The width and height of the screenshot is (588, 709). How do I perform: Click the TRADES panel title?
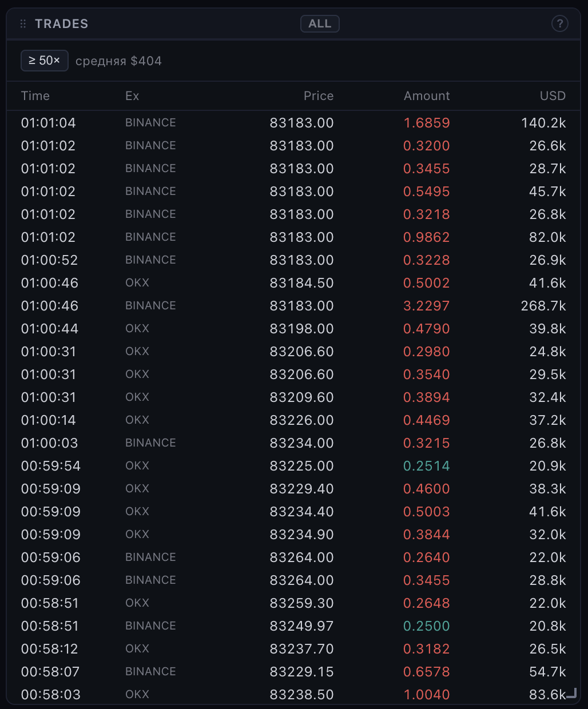pos(62,24)
